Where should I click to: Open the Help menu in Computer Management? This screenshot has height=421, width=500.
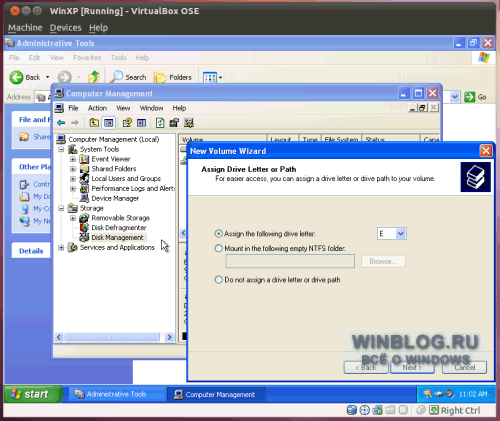tap(179, 108)
